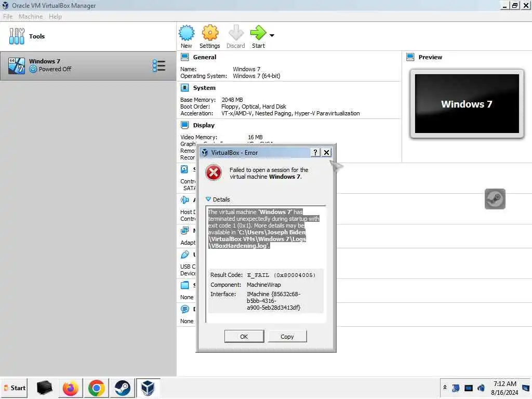
Task: Launch Firefox from the taskbar
Action: 71,388
